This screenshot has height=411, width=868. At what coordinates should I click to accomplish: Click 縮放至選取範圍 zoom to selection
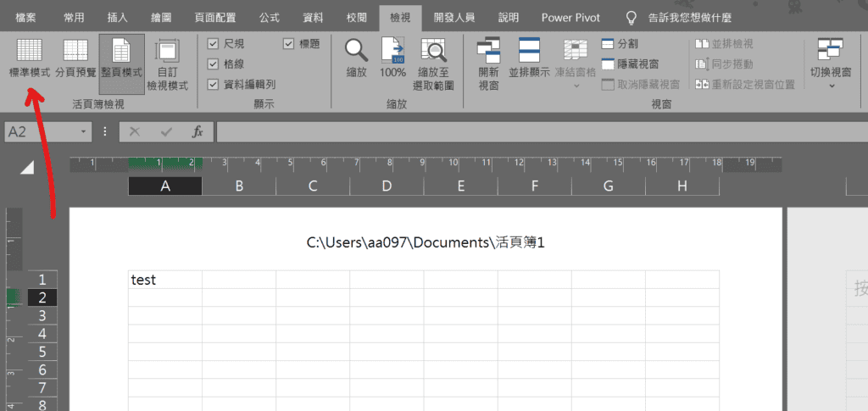point(433,64)
